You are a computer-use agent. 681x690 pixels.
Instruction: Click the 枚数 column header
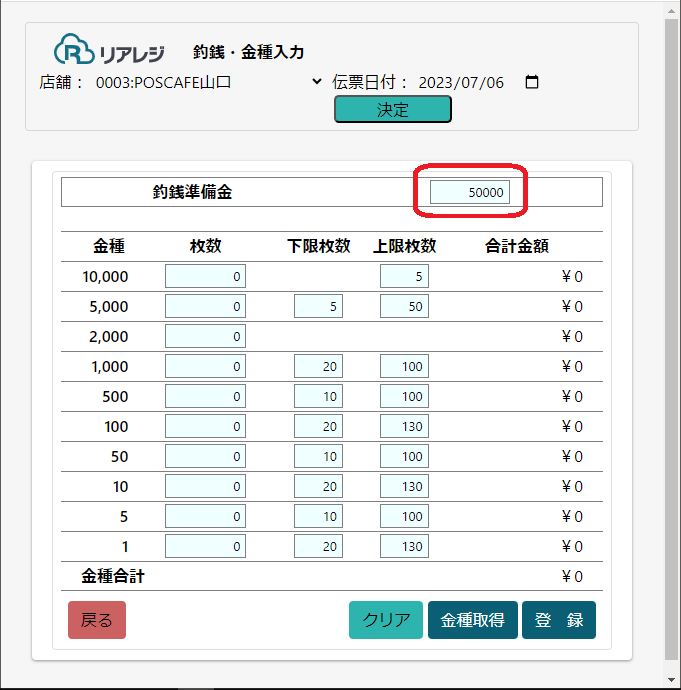tap(205, 246)
